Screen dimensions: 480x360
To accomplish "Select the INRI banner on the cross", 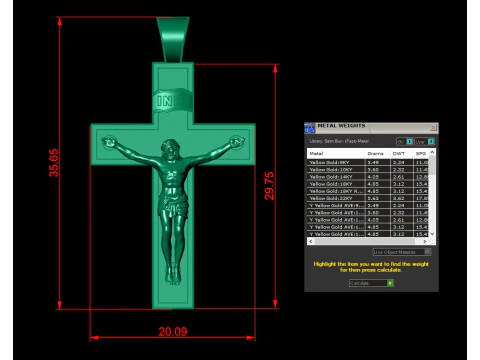I will click(x=173, y=100).
